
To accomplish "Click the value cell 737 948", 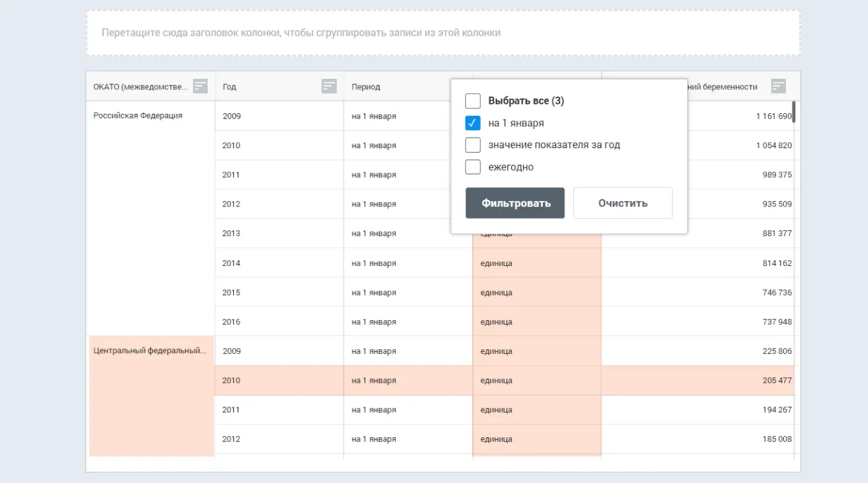I will [777, 322].
